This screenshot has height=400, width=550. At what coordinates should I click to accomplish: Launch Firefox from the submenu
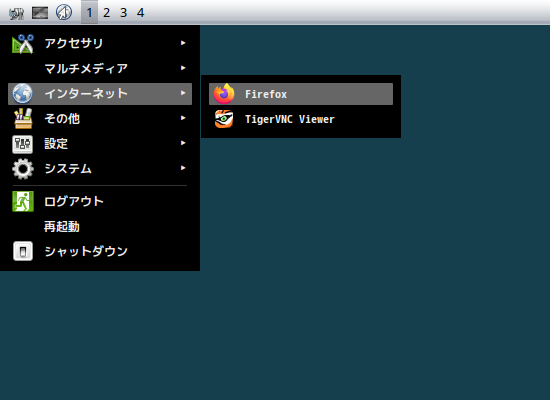[301, 94]
